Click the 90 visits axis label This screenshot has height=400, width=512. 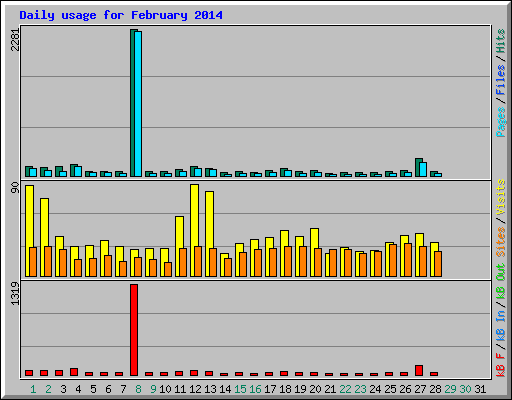[16, 188]
